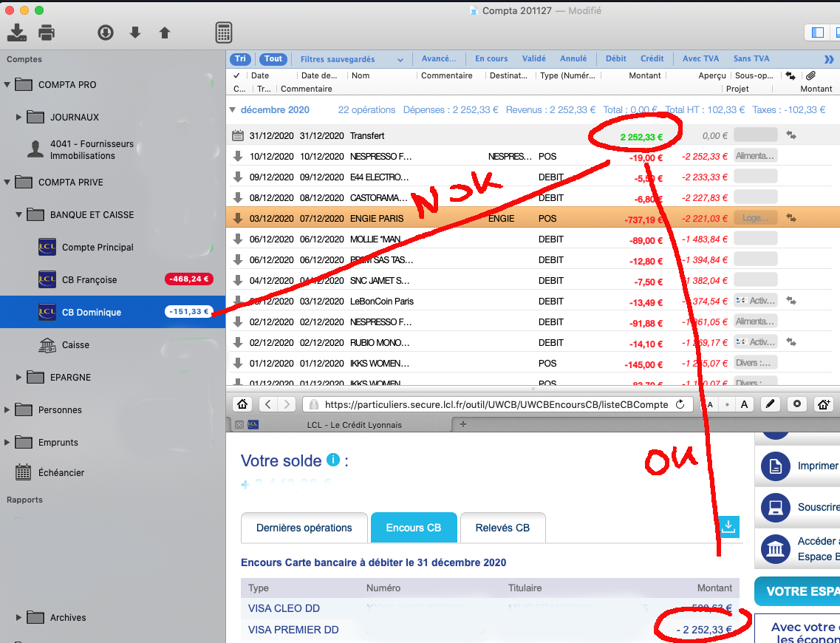Click calendar icon on Transfert row
Image resolution: width=840 pixels, height=643 pixels.
point(238,135)
